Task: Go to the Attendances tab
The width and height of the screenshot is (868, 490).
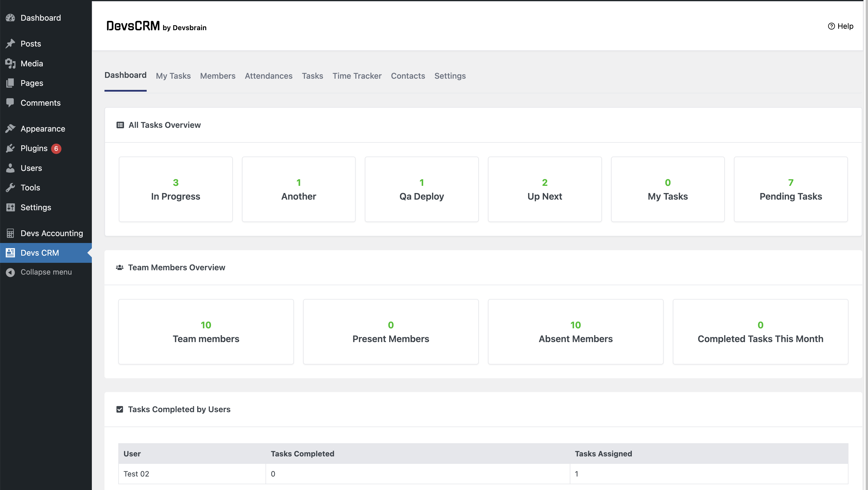Action: [268, 76]
